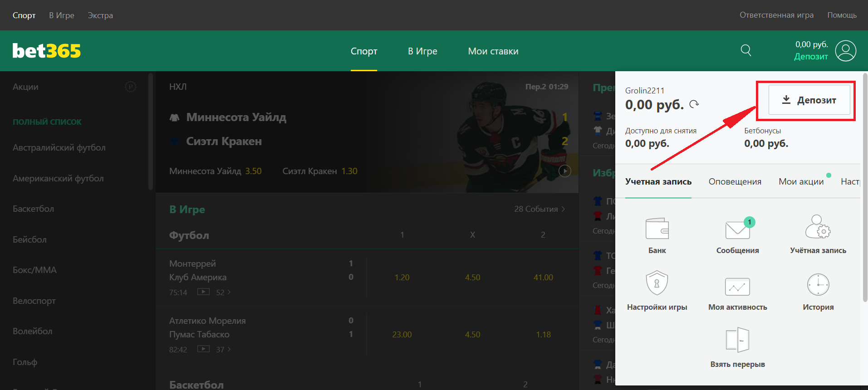Open the Банк wallet icon
This screenshot has width=868, height=390.
[x=657, y=229]
